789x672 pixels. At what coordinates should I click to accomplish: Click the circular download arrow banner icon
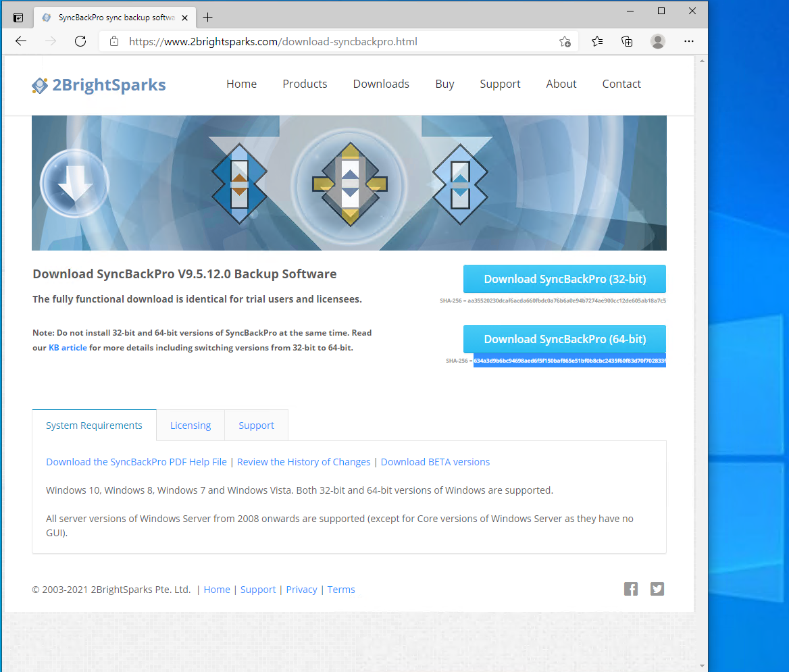click(x=74, y=183)
